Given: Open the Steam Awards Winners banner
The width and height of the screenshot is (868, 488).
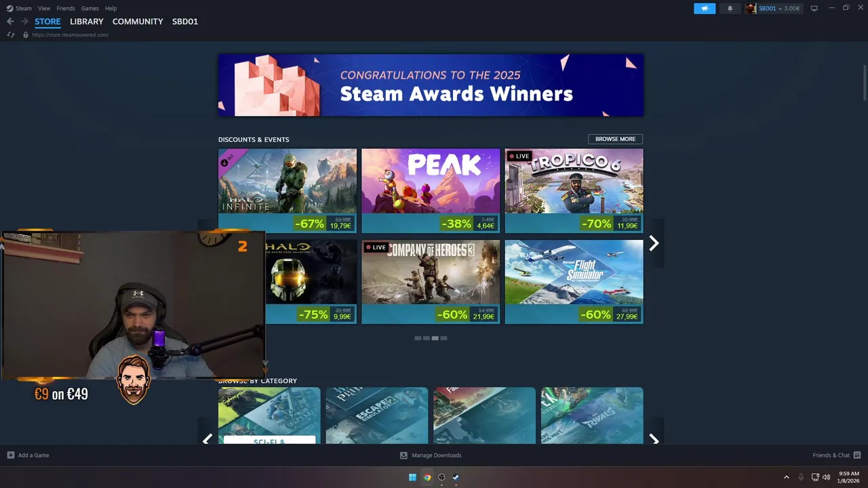Looking at the screenshot, I should point(431,85).
